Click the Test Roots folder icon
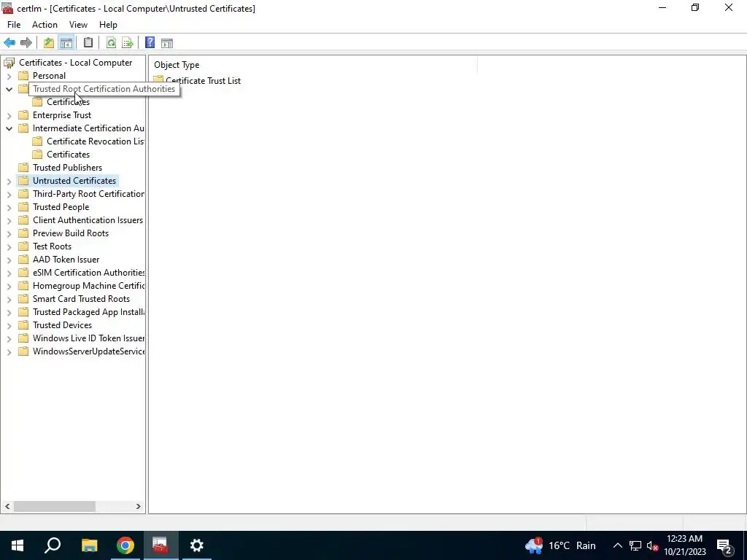This screenshot has width=747, height=560. [x=23, y=246]
